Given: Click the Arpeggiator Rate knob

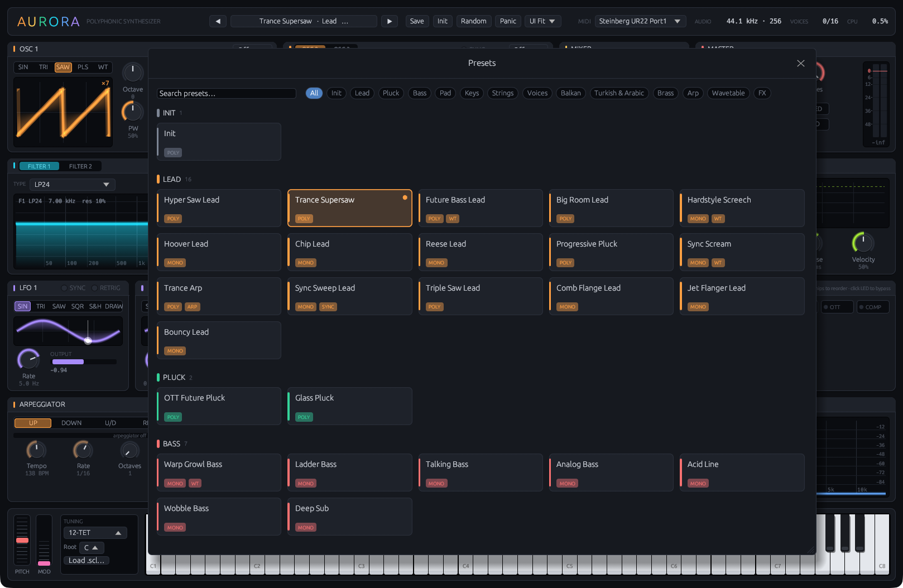Looking at the screenshot, I should click(x=83, y=450).
